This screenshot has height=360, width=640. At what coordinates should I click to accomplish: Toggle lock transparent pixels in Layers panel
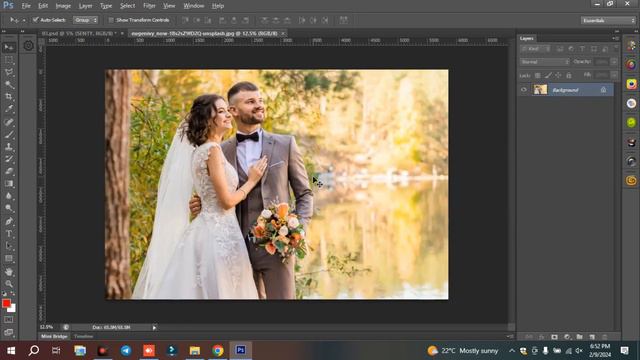point(538,76)
